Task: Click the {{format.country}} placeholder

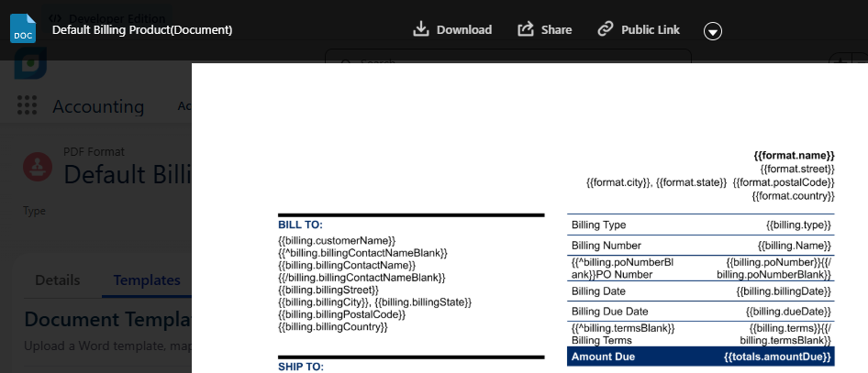Action: tap(793, 195)
